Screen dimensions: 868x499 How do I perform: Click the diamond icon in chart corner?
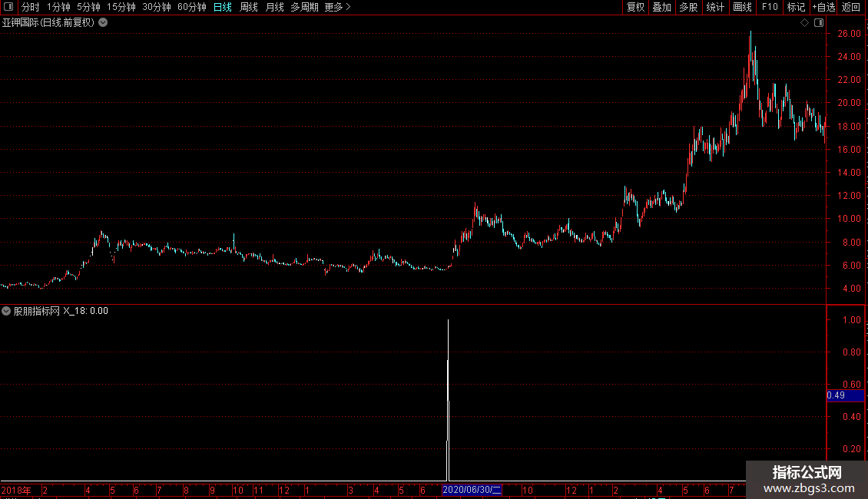[x=804, y=23]
